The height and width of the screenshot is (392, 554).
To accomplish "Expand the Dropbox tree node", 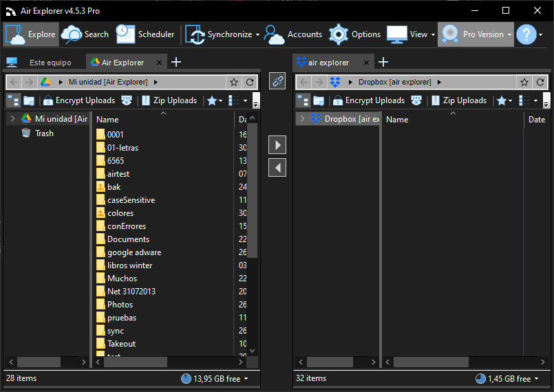I will 302,119.
